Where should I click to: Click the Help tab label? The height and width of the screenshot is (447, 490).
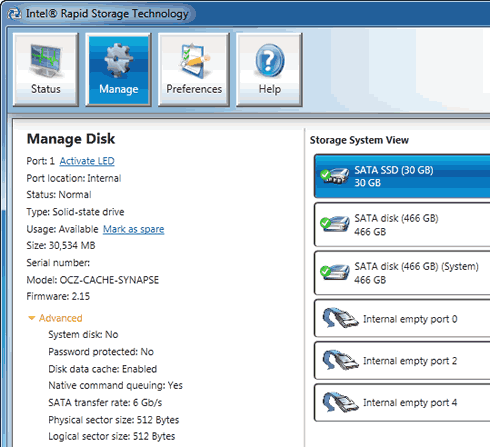click(270, 89)
